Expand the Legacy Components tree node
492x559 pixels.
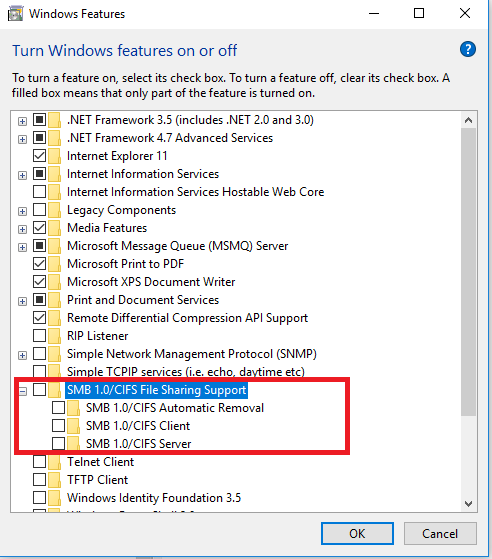click(x=22, y=211)
